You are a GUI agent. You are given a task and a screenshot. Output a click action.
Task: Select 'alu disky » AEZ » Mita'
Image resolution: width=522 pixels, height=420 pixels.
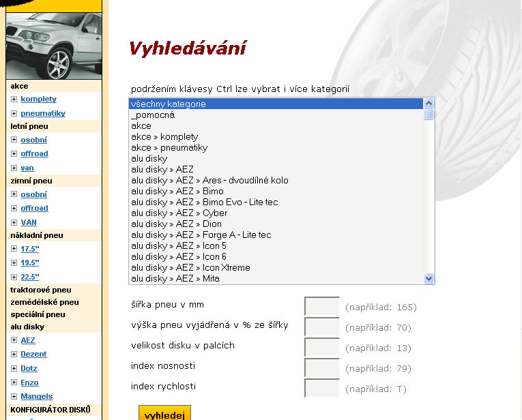coord(276,278)
